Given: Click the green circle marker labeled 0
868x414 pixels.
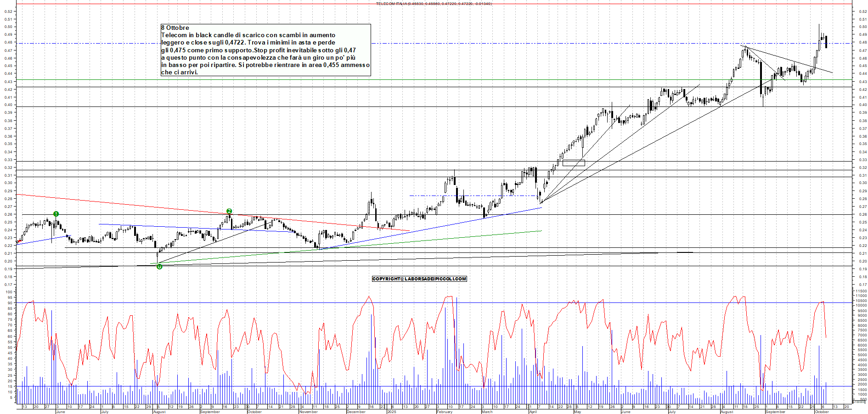Looking at the screenshot, I should tap(159, 267).
